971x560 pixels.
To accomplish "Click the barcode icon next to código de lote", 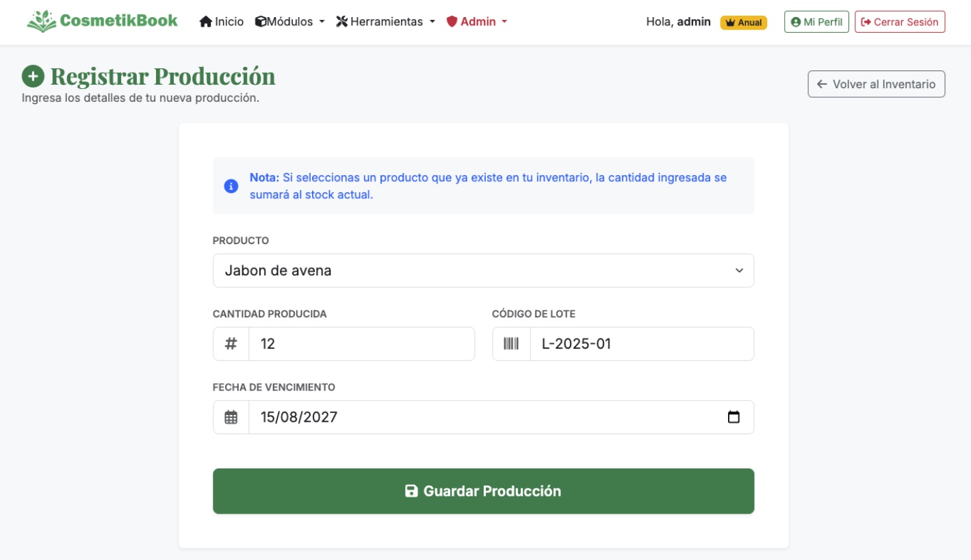I will pyautogui.click(x=510, y=343).
